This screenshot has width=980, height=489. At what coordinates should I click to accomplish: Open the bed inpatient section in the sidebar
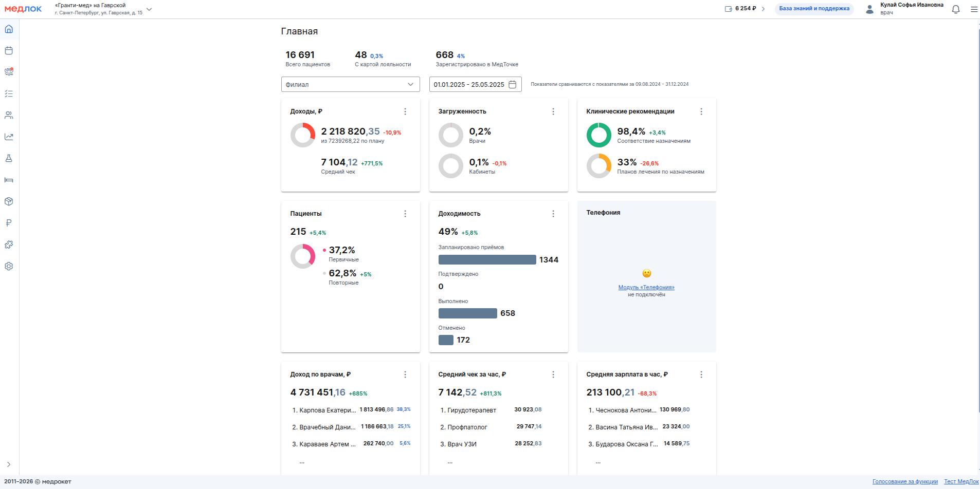tap(9, 180)
